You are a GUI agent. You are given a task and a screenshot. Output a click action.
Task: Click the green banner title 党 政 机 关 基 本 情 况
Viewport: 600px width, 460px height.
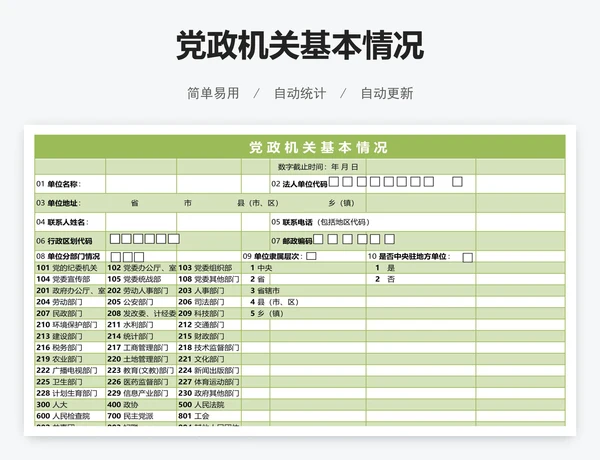point(318,148)
